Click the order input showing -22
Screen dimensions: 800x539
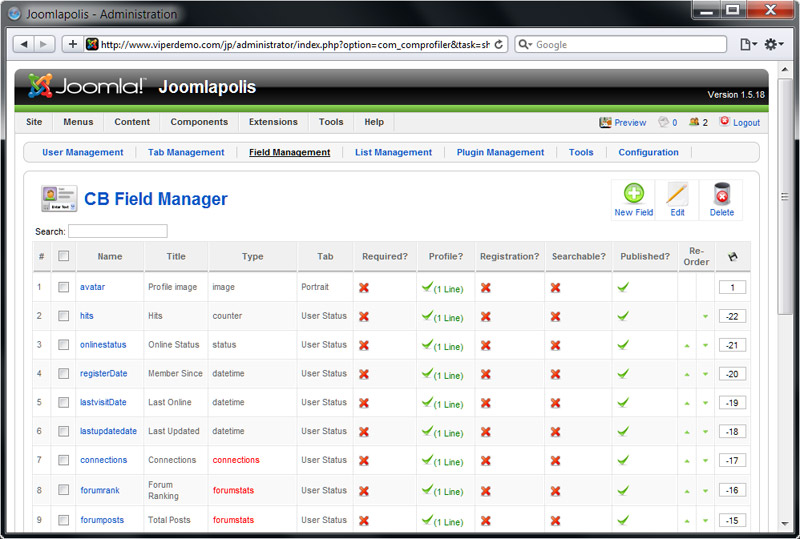[x=732, y=316]
